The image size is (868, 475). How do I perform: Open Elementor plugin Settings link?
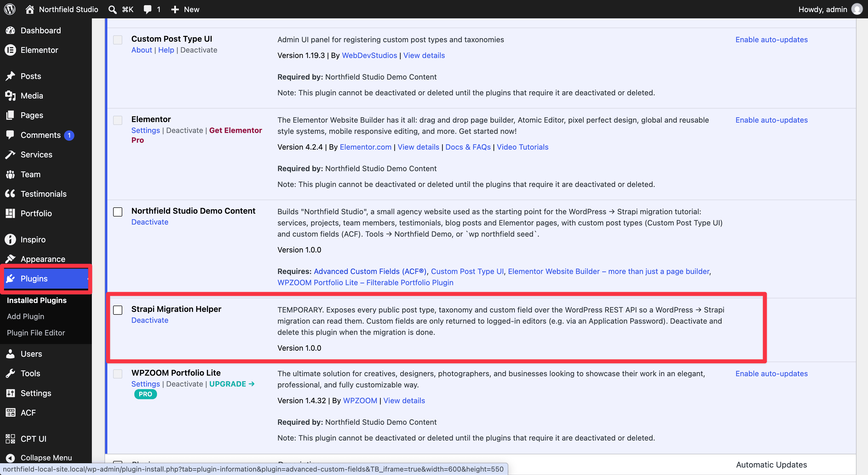(x=146, y=130)
